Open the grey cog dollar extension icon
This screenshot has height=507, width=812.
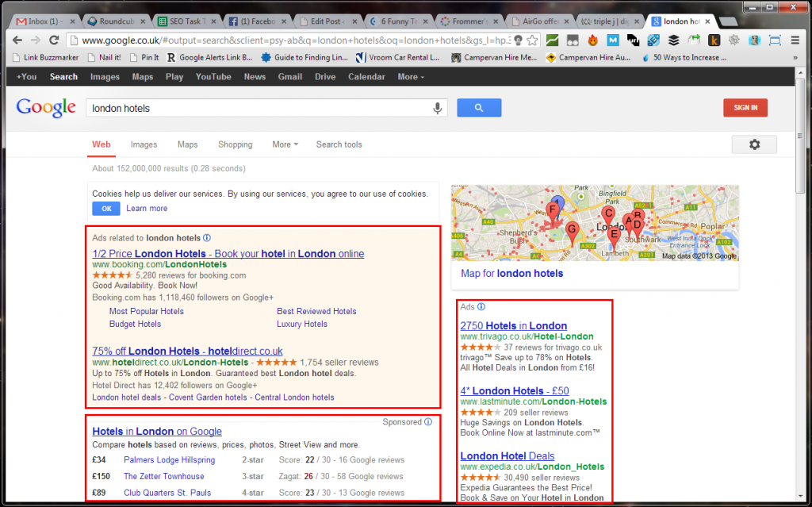(x=733, y=40)
